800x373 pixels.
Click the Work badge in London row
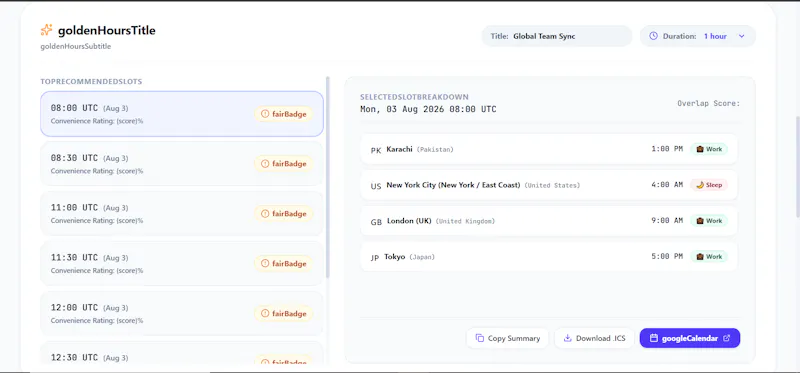pos(709,220)
